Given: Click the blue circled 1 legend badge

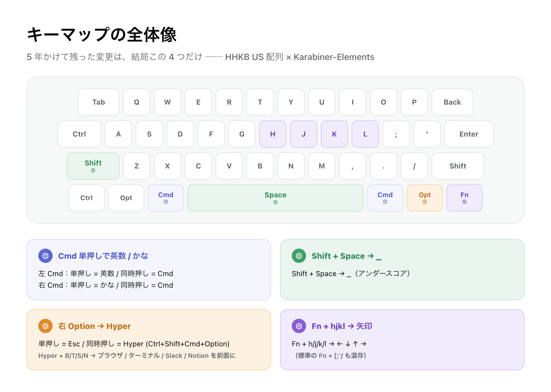Looking at the screenshot, I should click(45, 256).
